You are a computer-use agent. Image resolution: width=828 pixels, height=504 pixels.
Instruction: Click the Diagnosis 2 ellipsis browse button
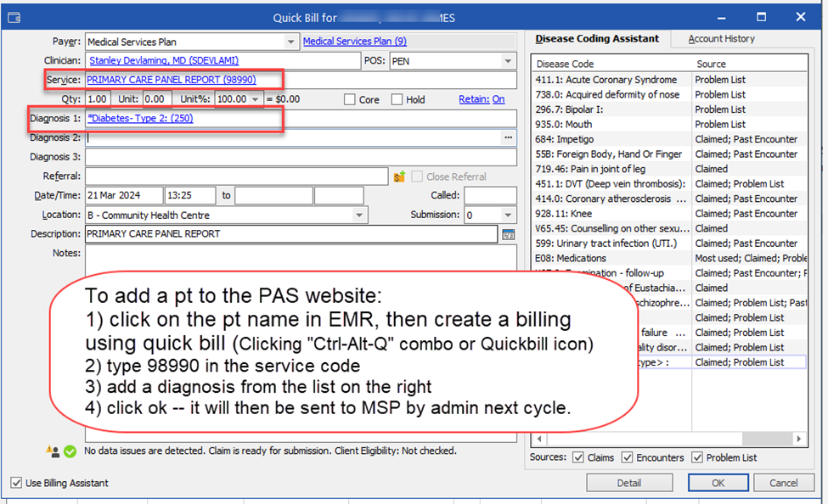pos(508,137)
